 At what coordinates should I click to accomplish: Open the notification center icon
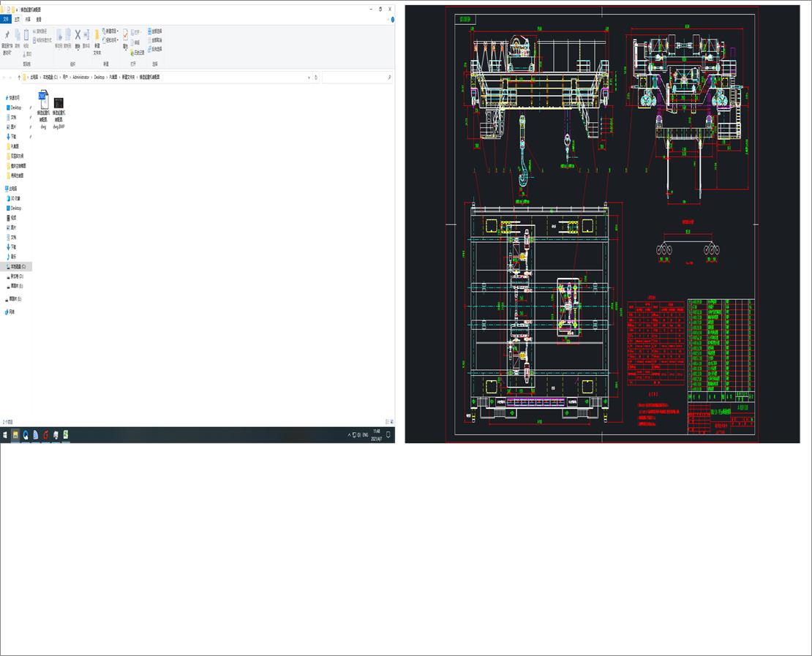(388, 434)
